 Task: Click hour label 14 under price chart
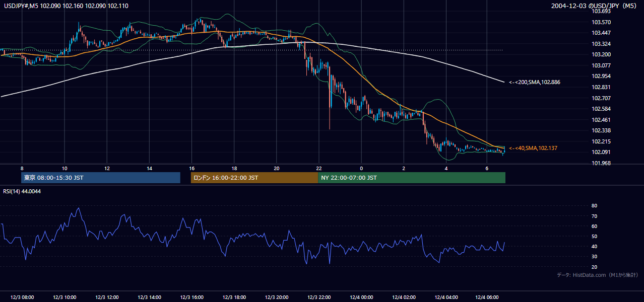click(149, 168)
